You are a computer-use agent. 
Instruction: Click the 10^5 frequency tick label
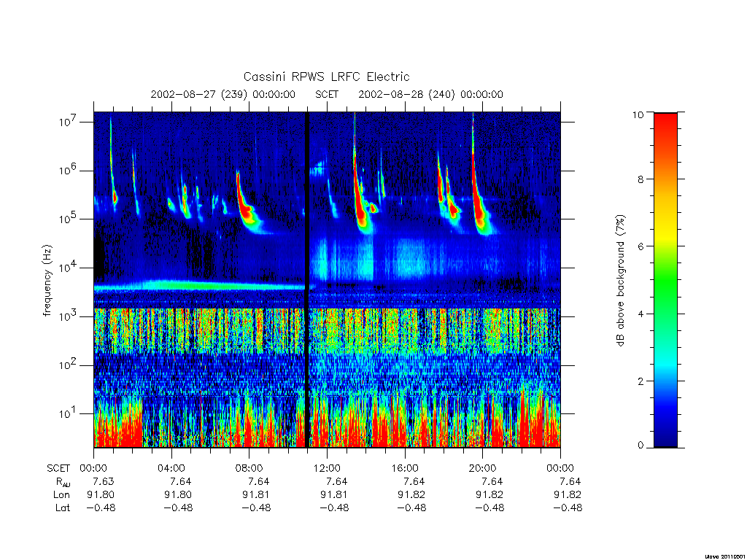[69, 218]
